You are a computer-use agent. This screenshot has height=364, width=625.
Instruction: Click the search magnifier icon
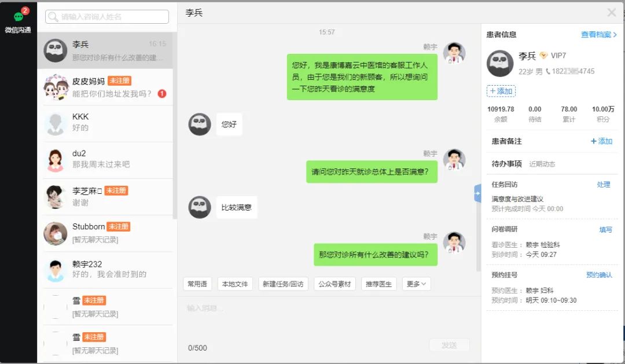pyautogui.click(x=54, y=17)
